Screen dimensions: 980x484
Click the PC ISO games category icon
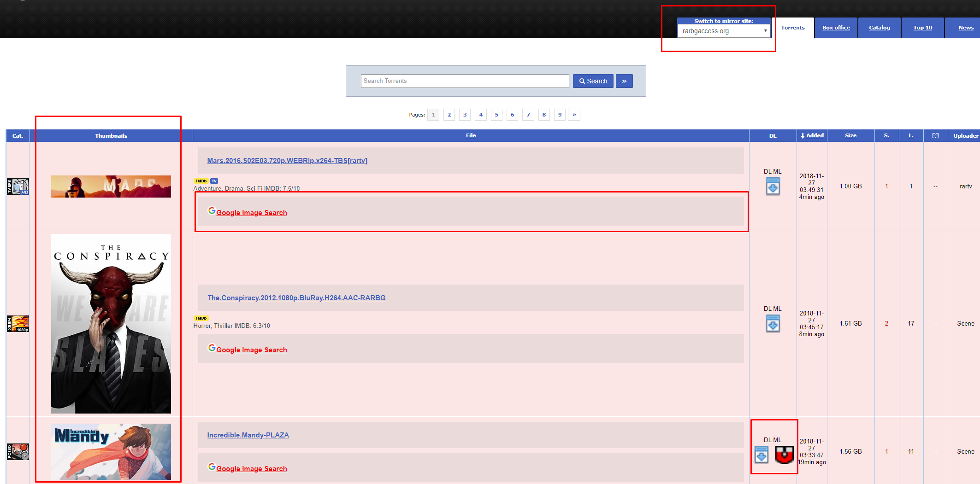[18, 452]
